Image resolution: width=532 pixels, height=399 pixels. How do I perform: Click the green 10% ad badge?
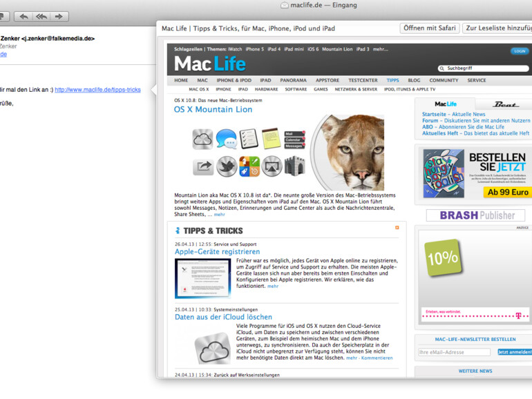coord(443,258)
